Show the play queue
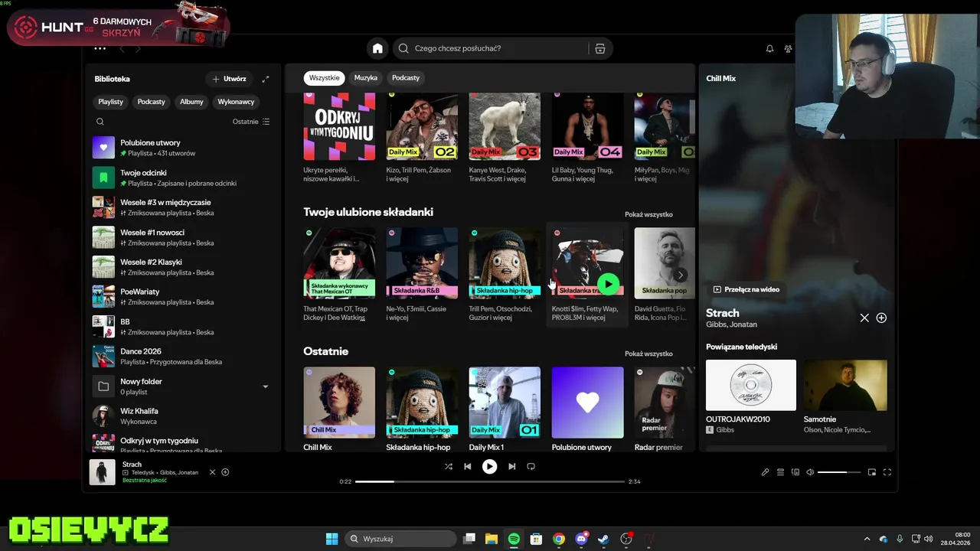 click(780, 472)
